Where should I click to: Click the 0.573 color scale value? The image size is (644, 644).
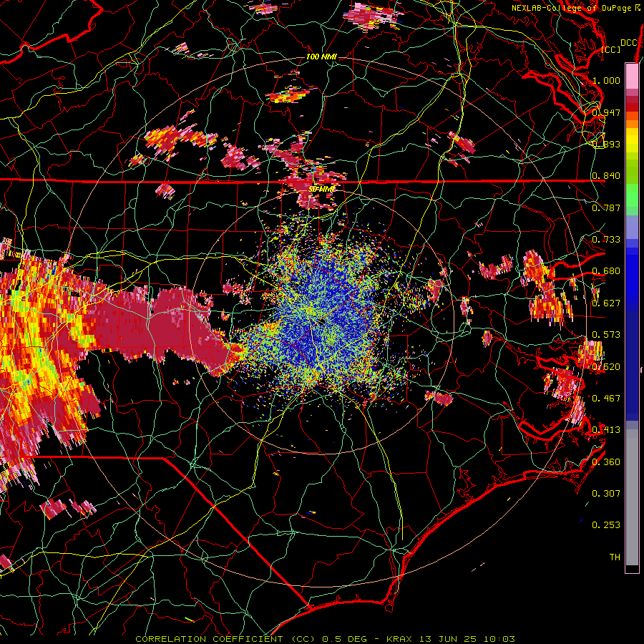tap(606, 335)
